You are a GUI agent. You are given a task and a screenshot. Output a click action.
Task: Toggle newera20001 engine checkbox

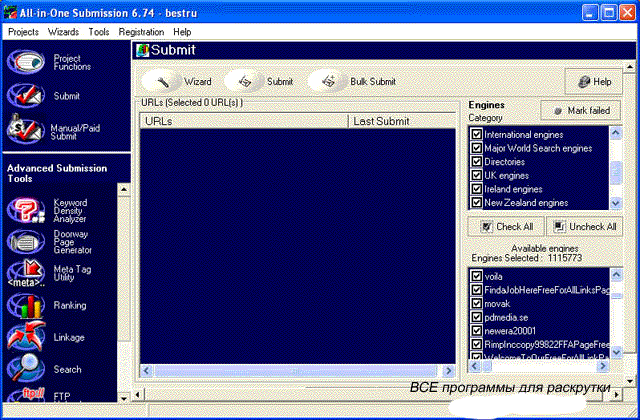click(x=476, y=331)
